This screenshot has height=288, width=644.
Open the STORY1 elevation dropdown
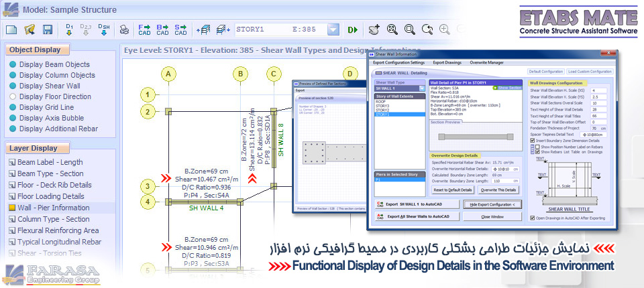pyautogui.click(x=333, y=29)
